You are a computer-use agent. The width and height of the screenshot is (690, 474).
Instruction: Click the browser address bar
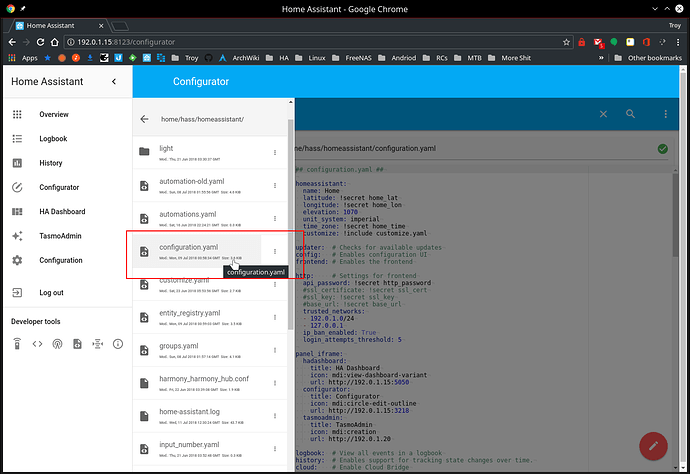319,42
